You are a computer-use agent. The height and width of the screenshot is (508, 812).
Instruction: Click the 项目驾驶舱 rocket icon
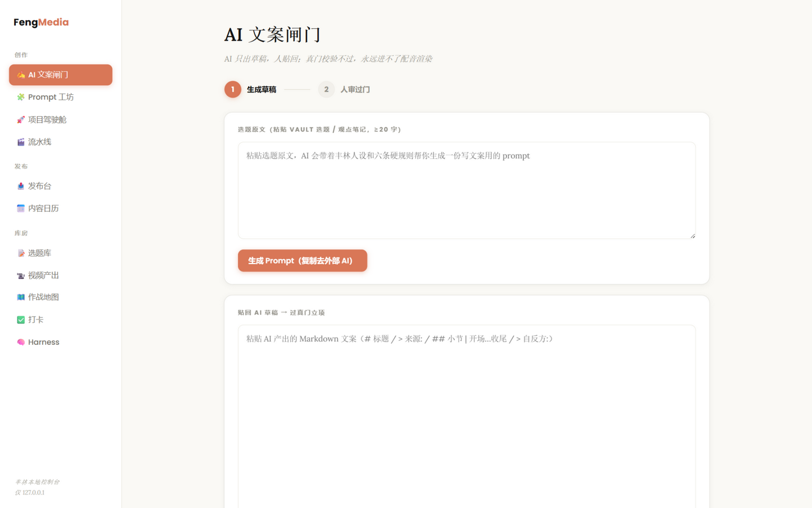(21, 120)
